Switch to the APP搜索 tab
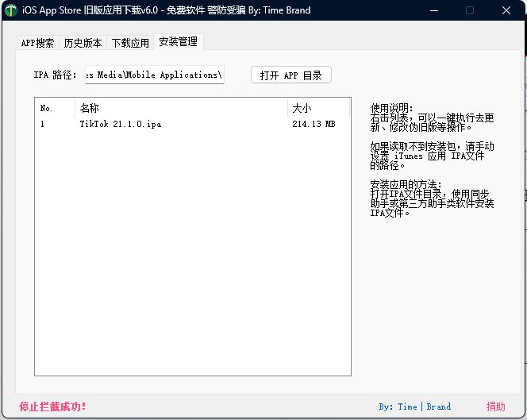 point(37,43)
